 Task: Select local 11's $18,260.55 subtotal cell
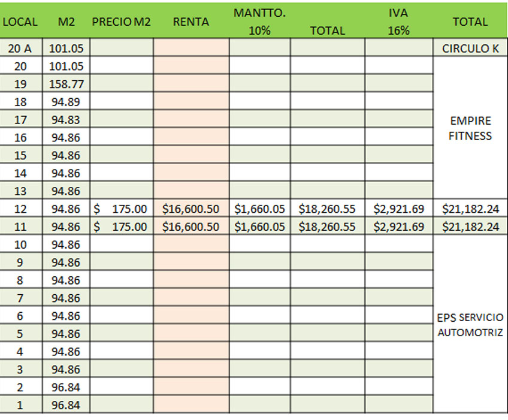tap(327, 226)
